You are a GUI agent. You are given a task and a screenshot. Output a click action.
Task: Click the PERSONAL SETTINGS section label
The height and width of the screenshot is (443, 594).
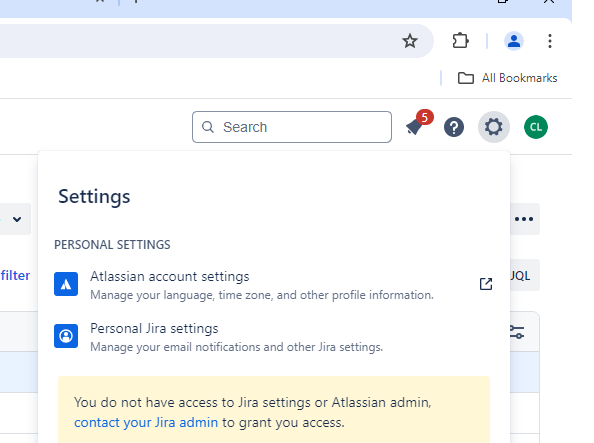112,245
